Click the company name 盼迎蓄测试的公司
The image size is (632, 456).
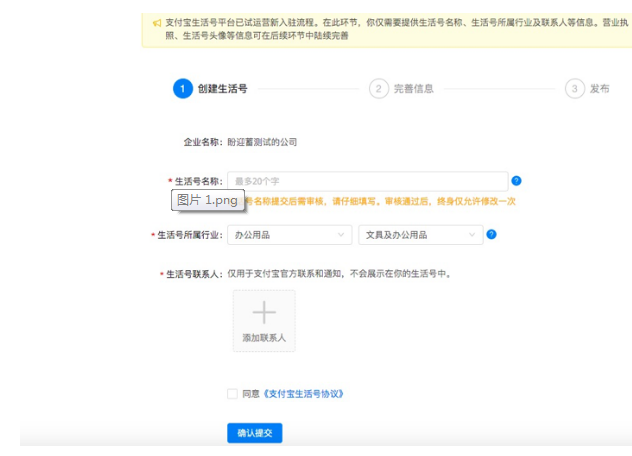pyautogui.click(x=262, y=142)
